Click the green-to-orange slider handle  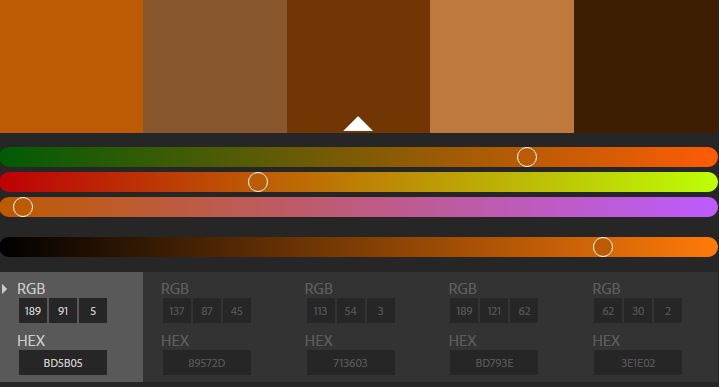[x=527, y=157]
